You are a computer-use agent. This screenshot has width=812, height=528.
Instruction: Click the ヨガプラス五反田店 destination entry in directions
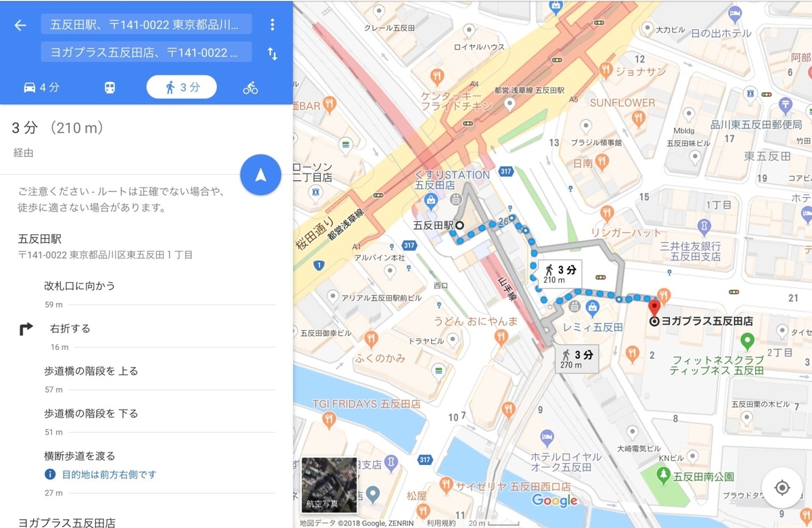pyautogui.click(x=66, y=522)
